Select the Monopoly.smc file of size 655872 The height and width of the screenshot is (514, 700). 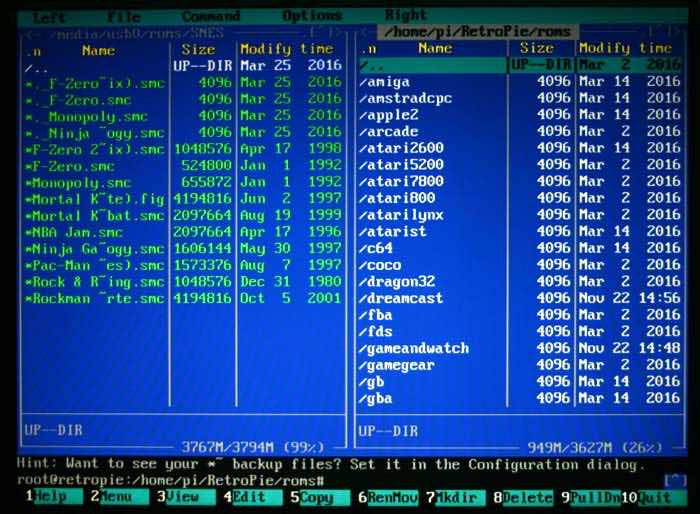[x=183, y=182]
